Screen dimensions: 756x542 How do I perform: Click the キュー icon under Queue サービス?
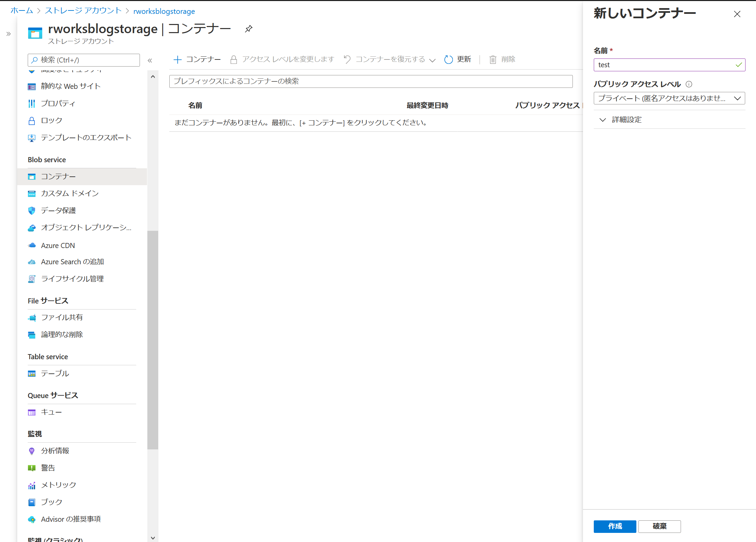tap(32, 413)
